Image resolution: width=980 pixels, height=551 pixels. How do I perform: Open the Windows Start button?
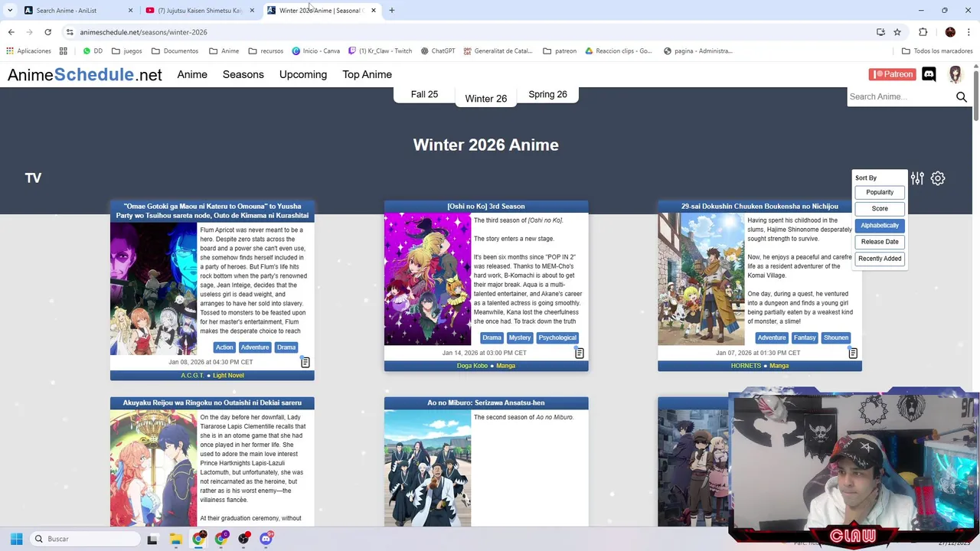click(x=16, y=539)
